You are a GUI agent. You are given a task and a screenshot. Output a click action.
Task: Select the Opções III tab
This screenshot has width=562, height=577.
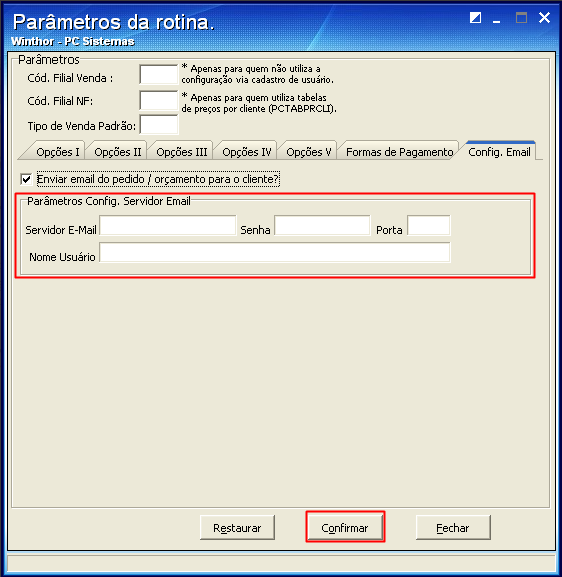182,152
